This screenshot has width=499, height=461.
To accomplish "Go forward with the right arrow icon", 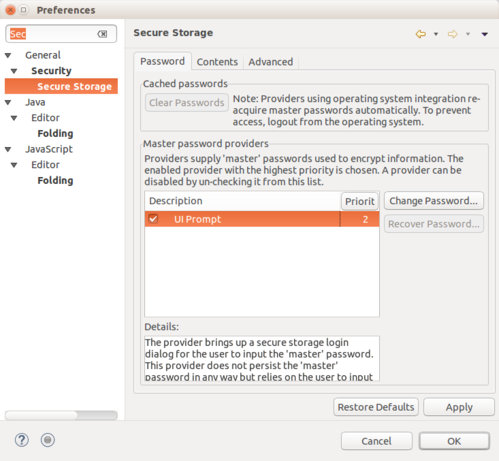I will tap(452, 34).
